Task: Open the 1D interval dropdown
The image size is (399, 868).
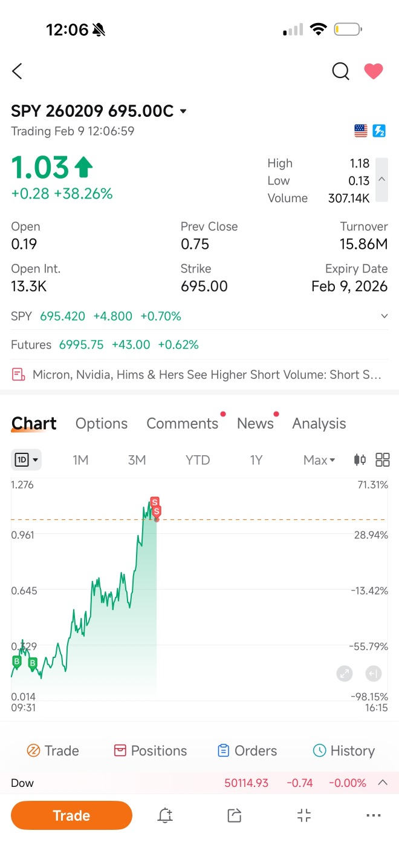Action: [x=27, y=460]
